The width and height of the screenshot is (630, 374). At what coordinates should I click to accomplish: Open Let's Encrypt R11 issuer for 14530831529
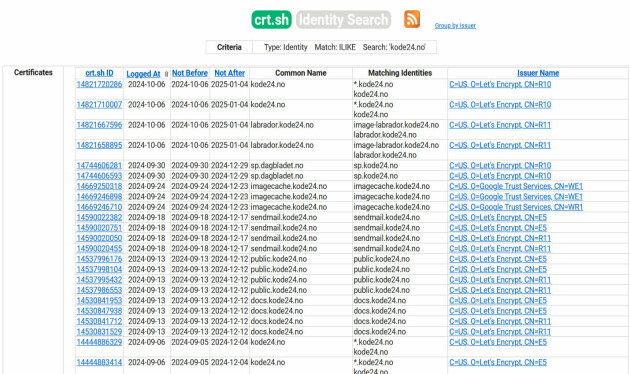tap(500, 332)
